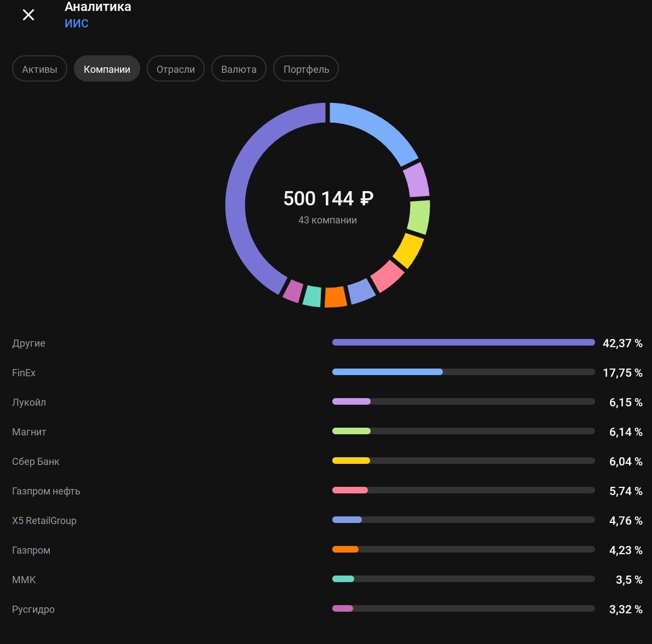Select the pink Газпром нефть donut segment
The image size is (652, 644).
coord(388,276)
